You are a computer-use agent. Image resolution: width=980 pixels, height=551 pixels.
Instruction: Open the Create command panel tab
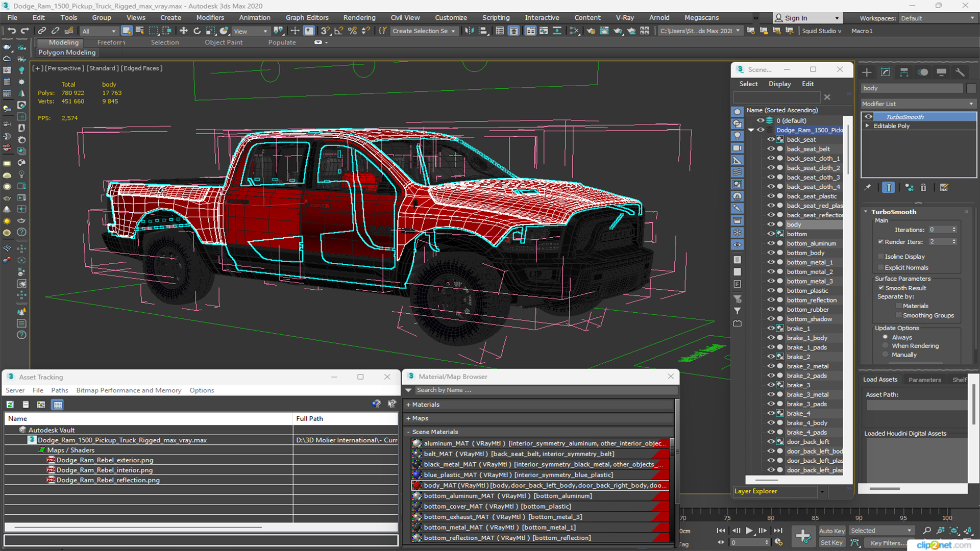click(x=867, y=72)
